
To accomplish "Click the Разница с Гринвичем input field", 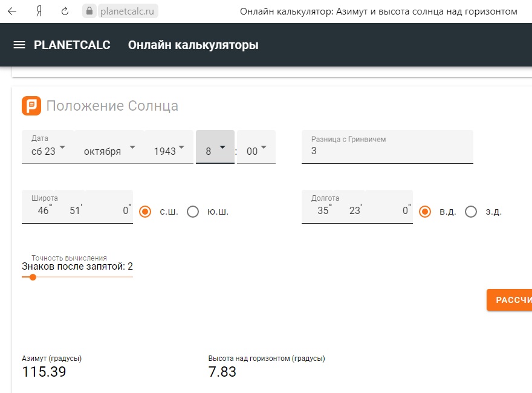I will (x=387, y=147).
